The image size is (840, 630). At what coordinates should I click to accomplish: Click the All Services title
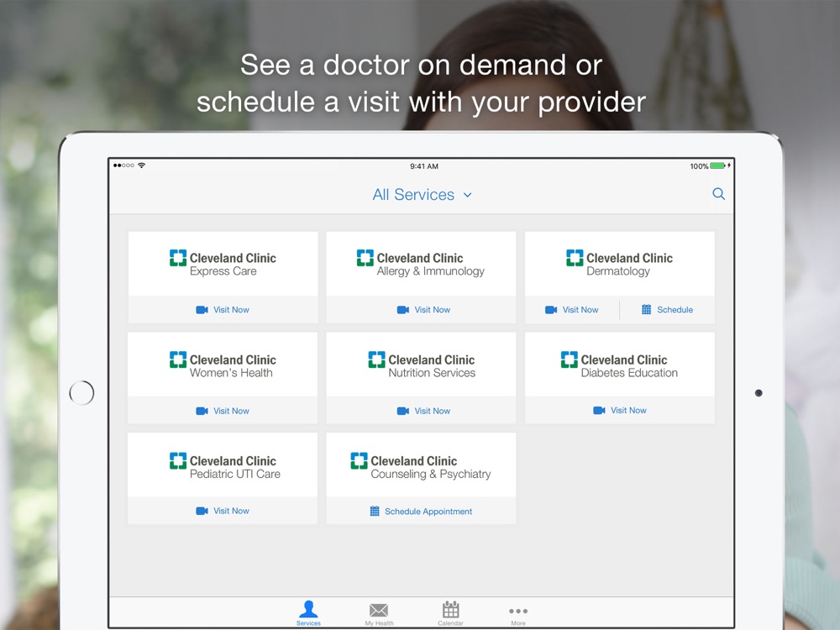click(x=413, y=195)
